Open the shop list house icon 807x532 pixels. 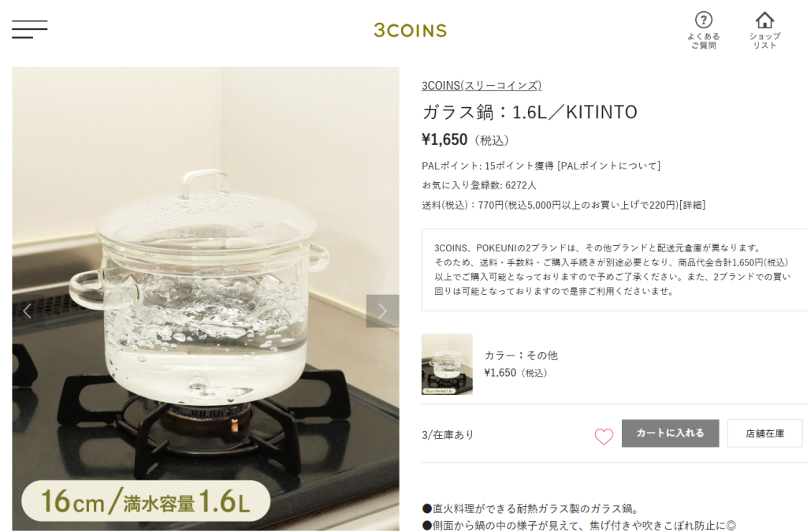(x=764, y=20)
